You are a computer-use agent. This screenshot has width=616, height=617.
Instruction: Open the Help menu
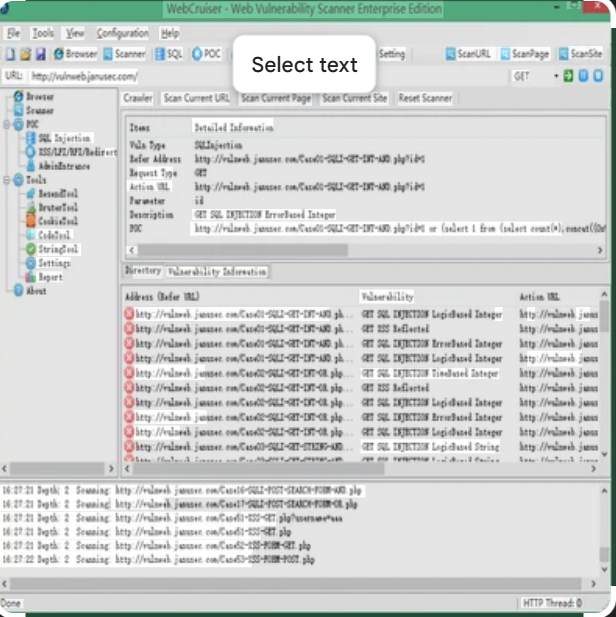tap(170, 33)
